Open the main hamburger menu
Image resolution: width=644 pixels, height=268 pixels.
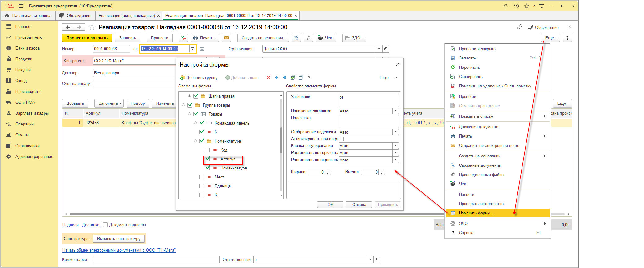coord(21,6)
